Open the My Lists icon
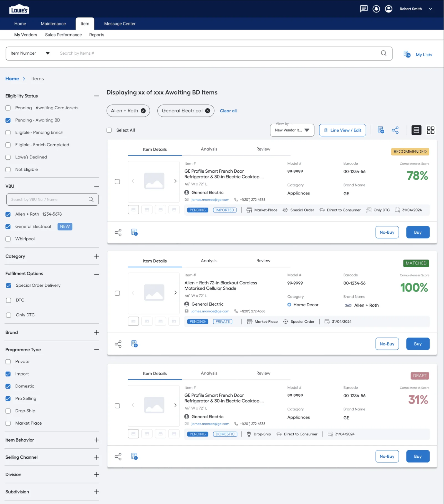 coord(407,54)
